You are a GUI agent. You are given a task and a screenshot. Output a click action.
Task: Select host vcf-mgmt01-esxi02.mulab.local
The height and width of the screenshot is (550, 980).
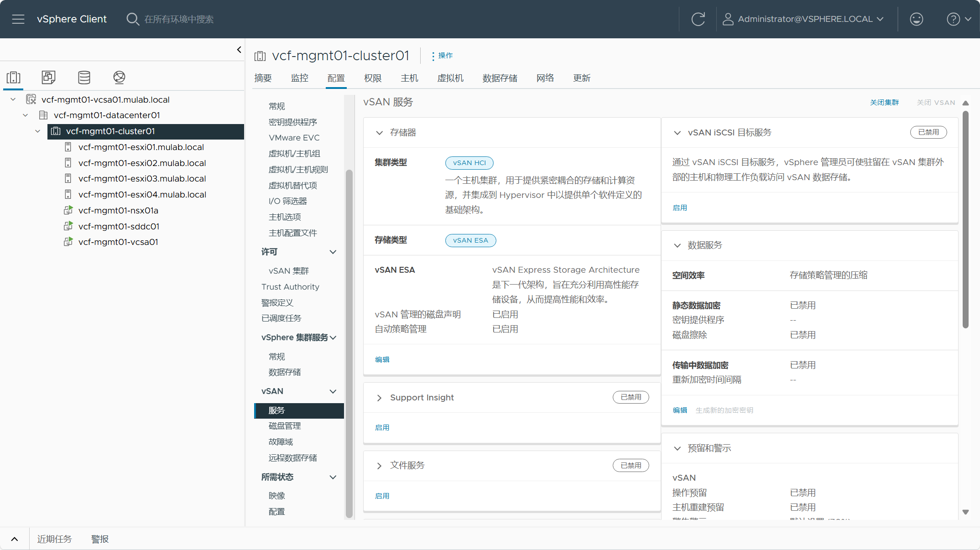[x=142, y=163]
